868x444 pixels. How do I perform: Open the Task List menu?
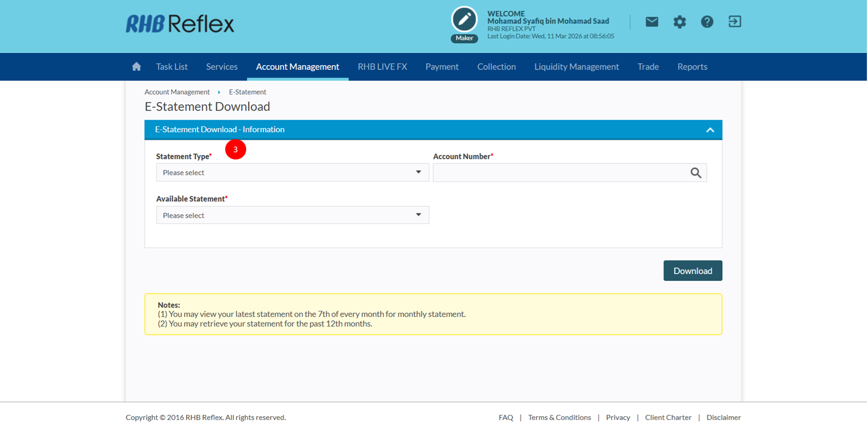tap(172, 67)
